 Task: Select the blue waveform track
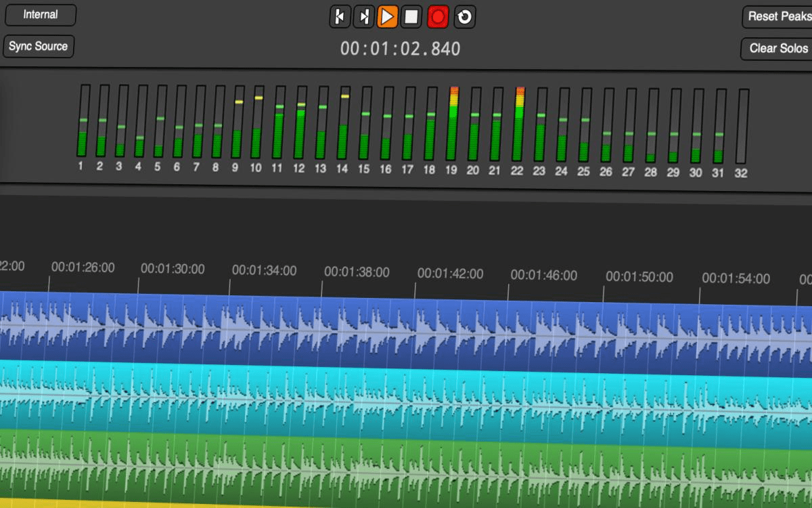point(406,333)
